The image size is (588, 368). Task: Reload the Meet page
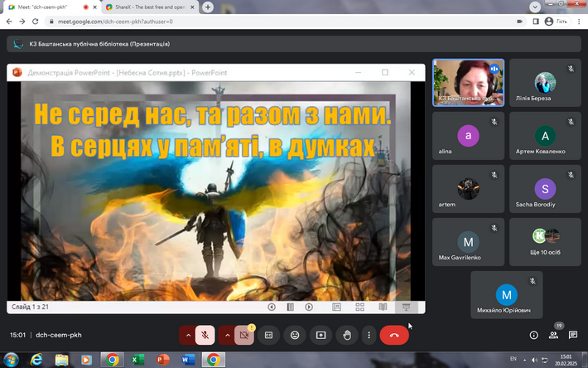36,22
